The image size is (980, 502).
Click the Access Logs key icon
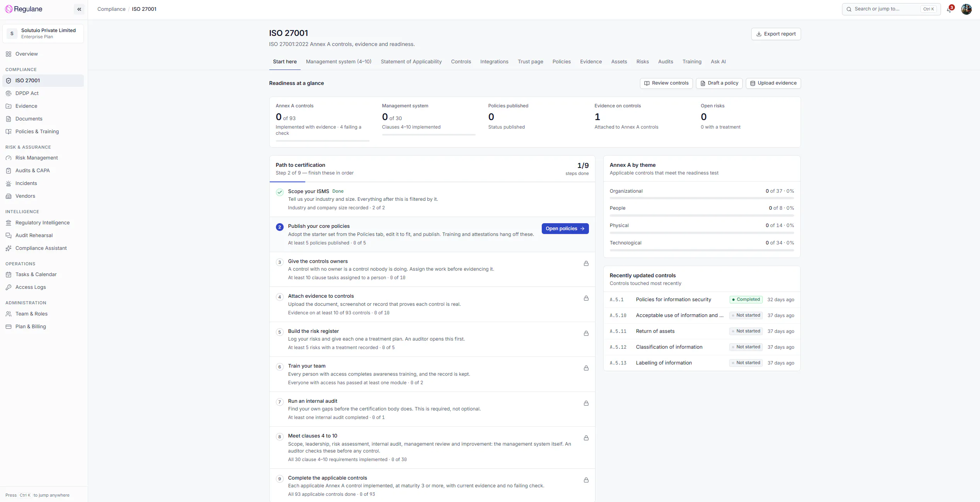tap(9, 287)
